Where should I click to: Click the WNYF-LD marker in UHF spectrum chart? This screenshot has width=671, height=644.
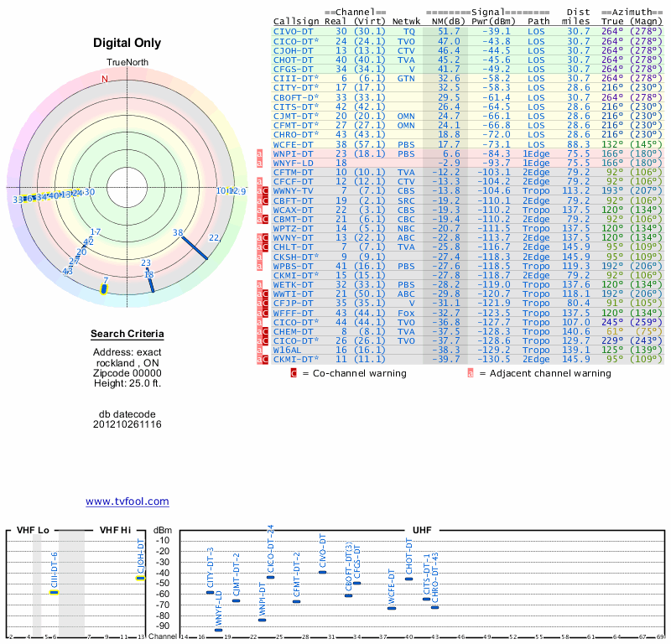pyautogui.click(x=218, y=629)
